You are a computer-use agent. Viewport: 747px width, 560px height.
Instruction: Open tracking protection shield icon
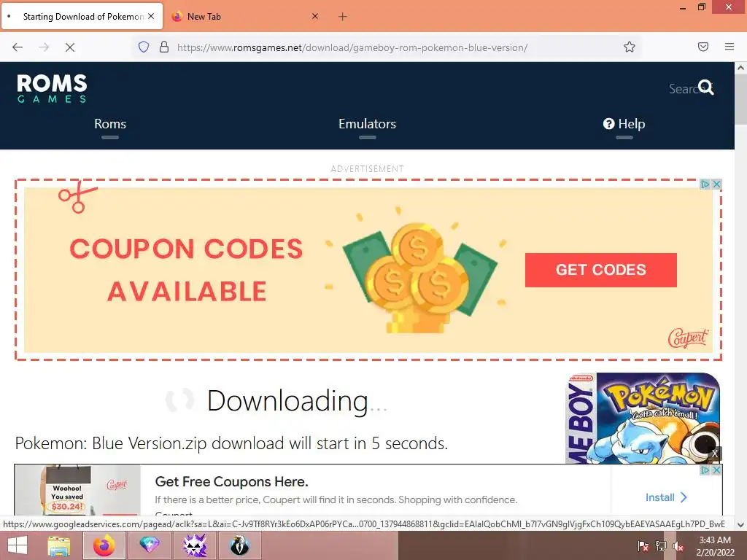point(144,47)
